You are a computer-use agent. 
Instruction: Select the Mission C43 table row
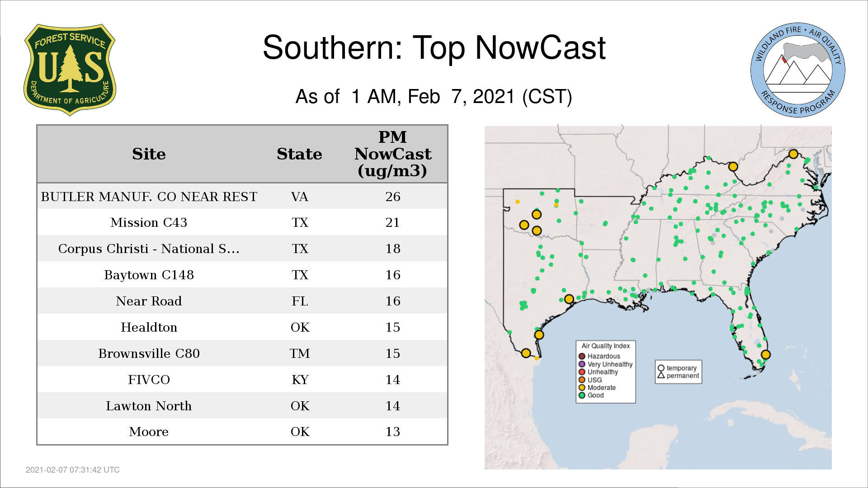tap(149, 222)
